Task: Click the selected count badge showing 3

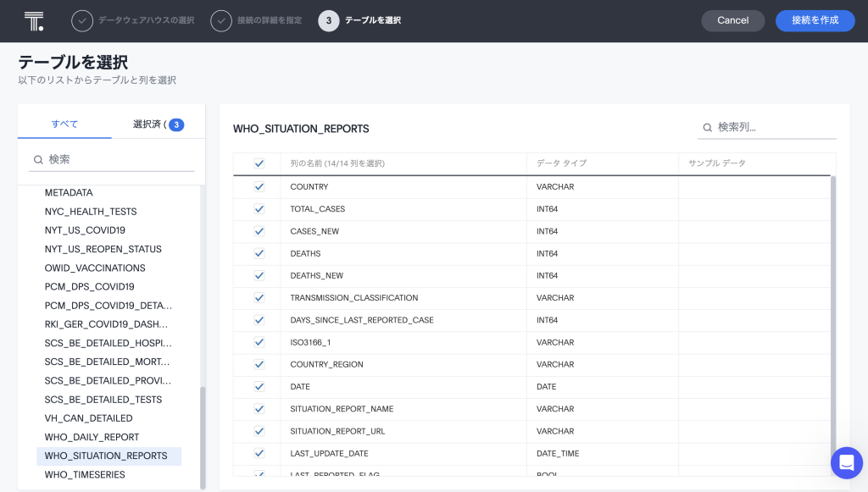Action: 176,124
